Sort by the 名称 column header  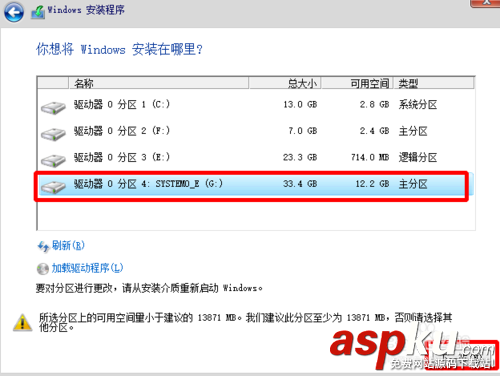coord(158,83)
